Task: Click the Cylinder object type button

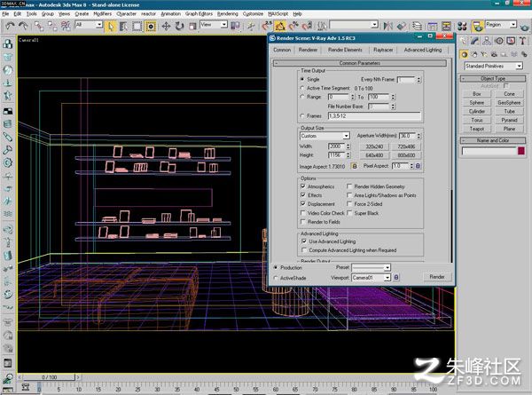Action: pos(477,112)
